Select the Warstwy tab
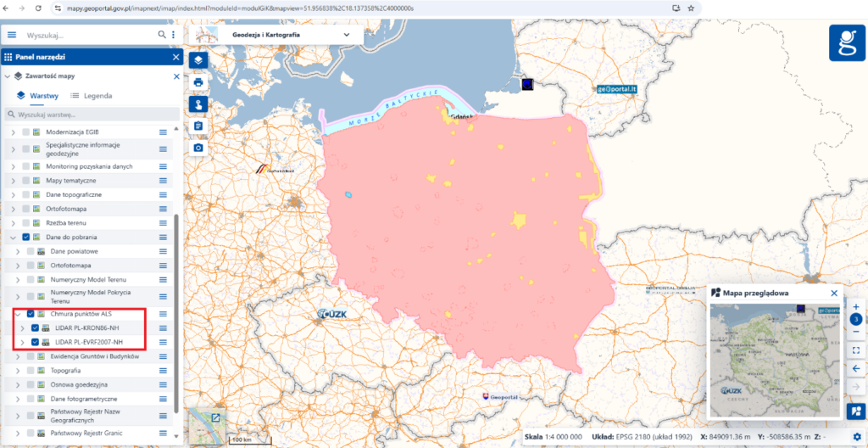 point(37,95)
